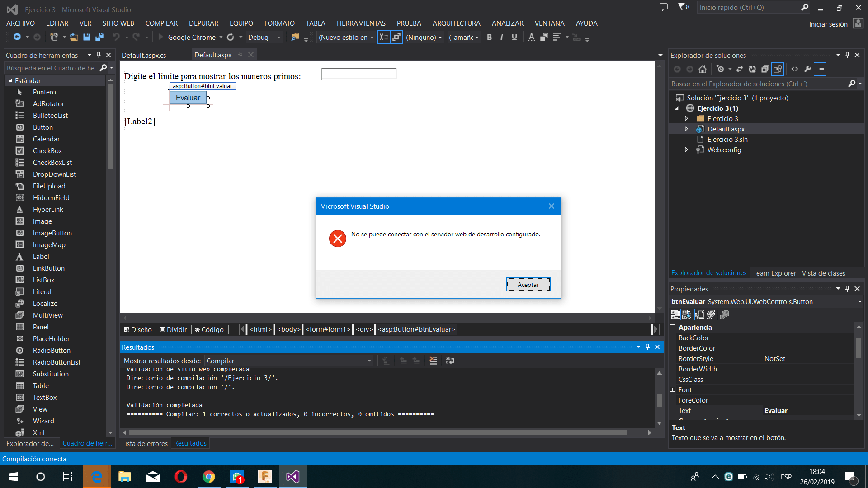Click Aceptar in the error dialog
Screen dimensions: 868x488
pos(528,285)
